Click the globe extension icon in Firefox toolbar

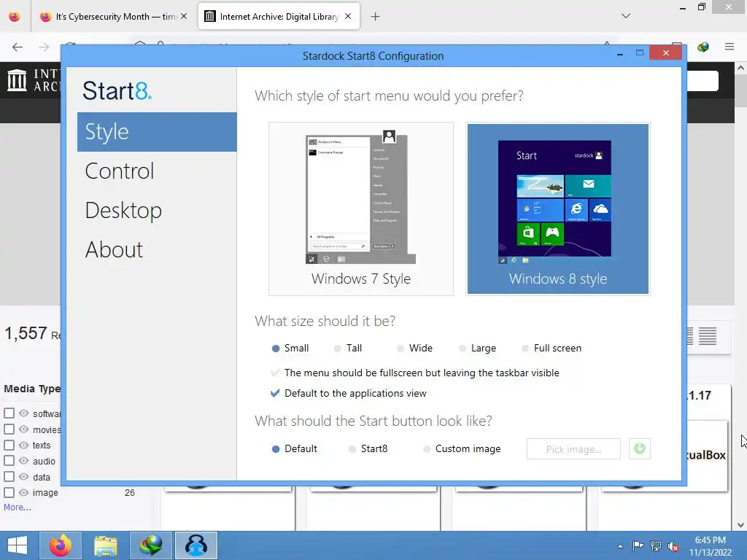(703, 47)
